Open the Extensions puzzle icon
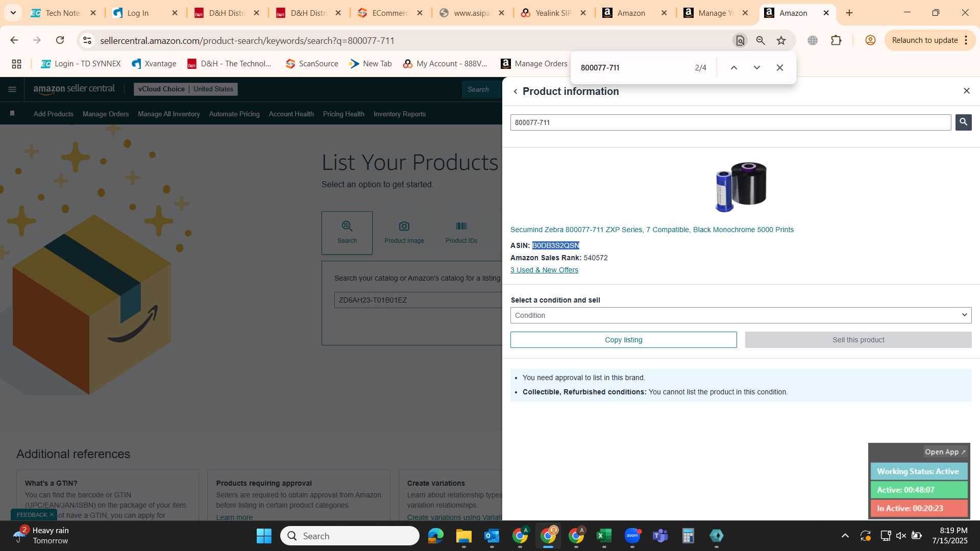Viewport: 980px width, 551px height. pos(836,40)
